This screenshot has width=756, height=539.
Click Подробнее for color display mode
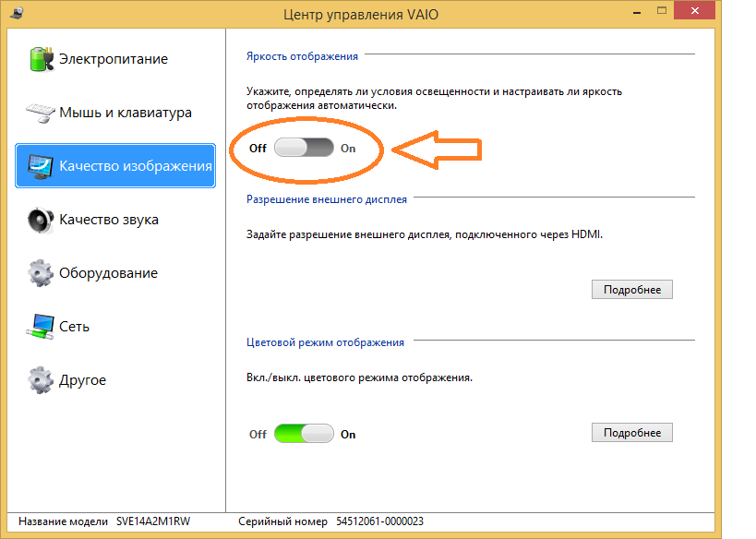tap(632, 433)
